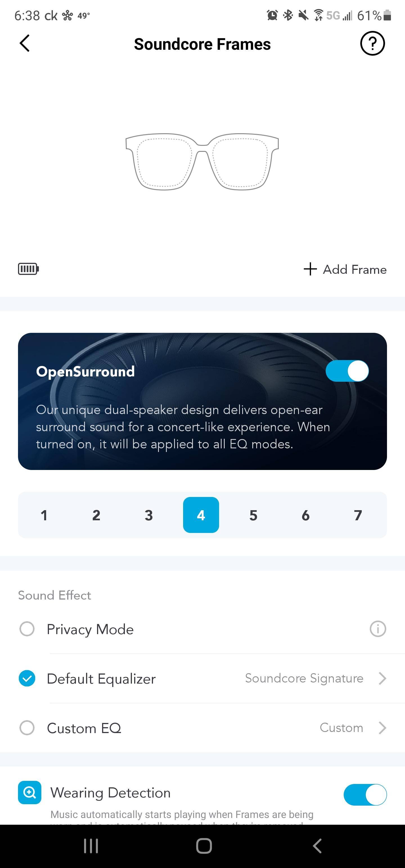Open the help question mark icon
The image size is (405, 868).
(372, 44)
